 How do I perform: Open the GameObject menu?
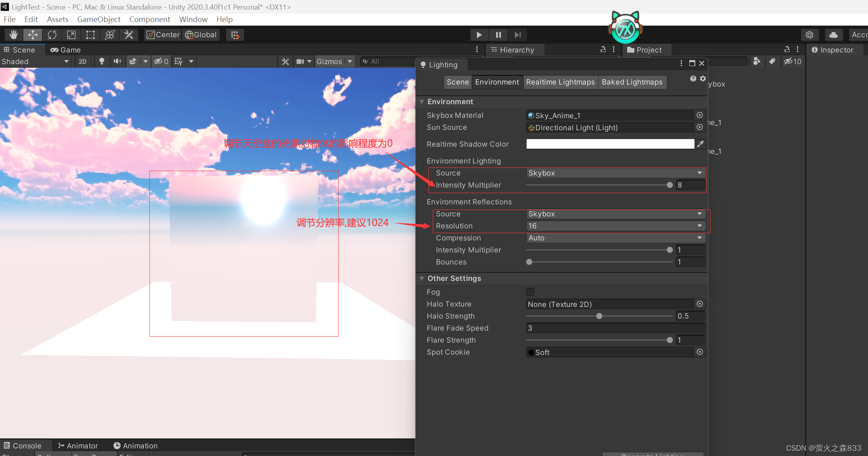pos(99,19)
